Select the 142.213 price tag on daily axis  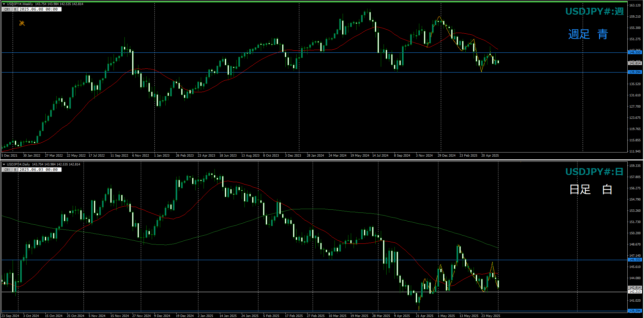coord(635,292)
